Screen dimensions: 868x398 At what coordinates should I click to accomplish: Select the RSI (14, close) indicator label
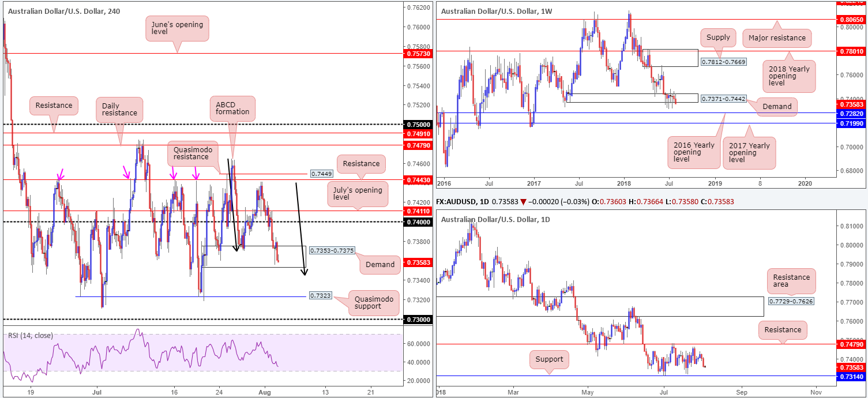[29, 335]
